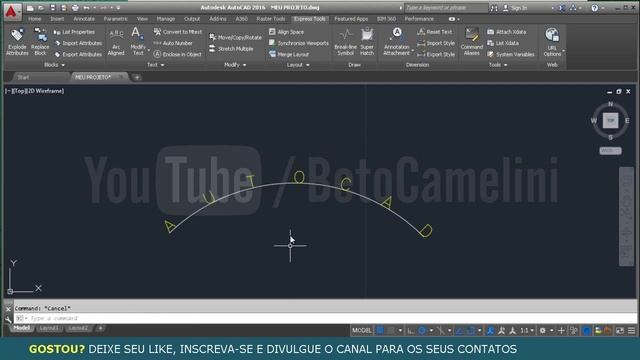The width and height of the screenshot is (640, 360).
Task: Choose the Arc Aligned text tool
Action: point(116,42)
